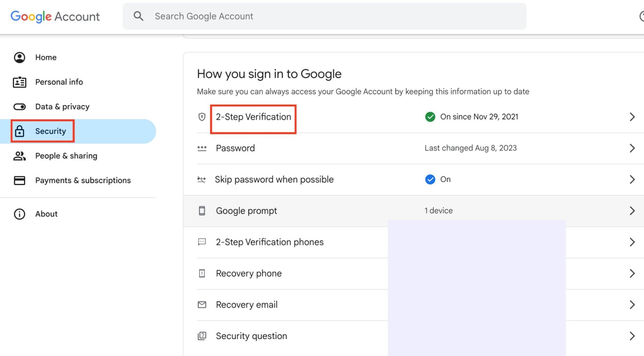644x356 pixels.
Task: Click the Password asterisks icon
Action: pos(202,148)
